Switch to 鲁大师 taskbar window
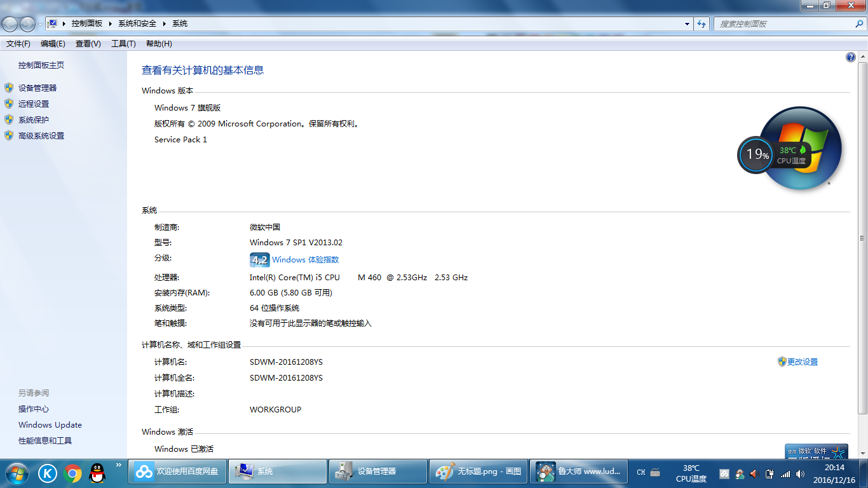 point(579,472)
